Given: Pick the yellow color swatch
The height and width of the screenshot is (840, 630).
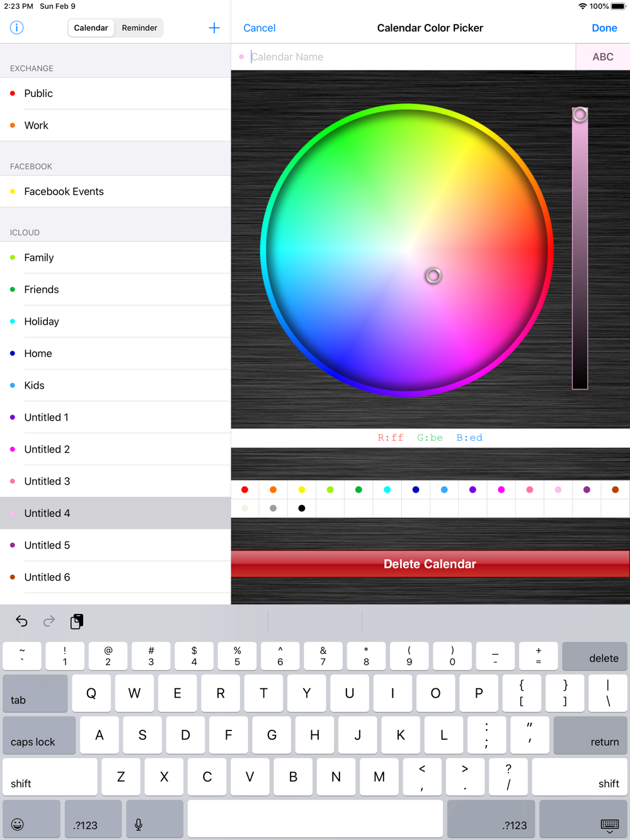Looking at the screenshot, I should click(302, 490).
